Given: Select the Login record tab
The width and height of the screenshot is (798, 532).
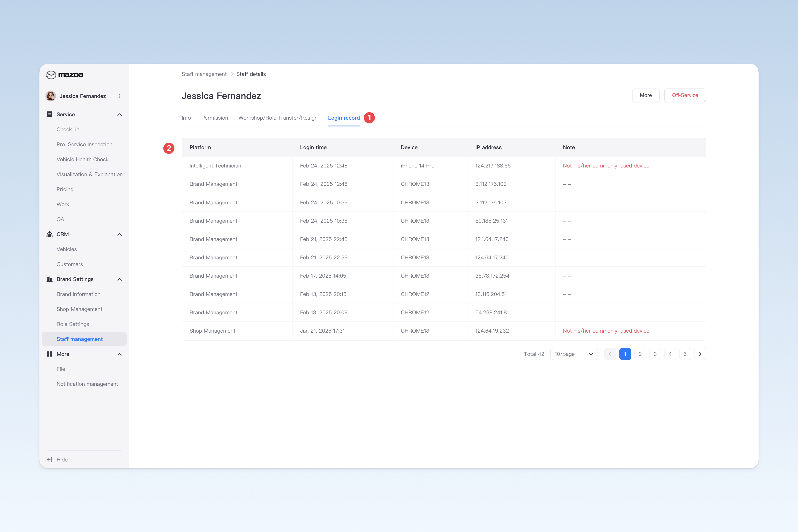Looking at the screenshot, I should [x=344, y=118].
